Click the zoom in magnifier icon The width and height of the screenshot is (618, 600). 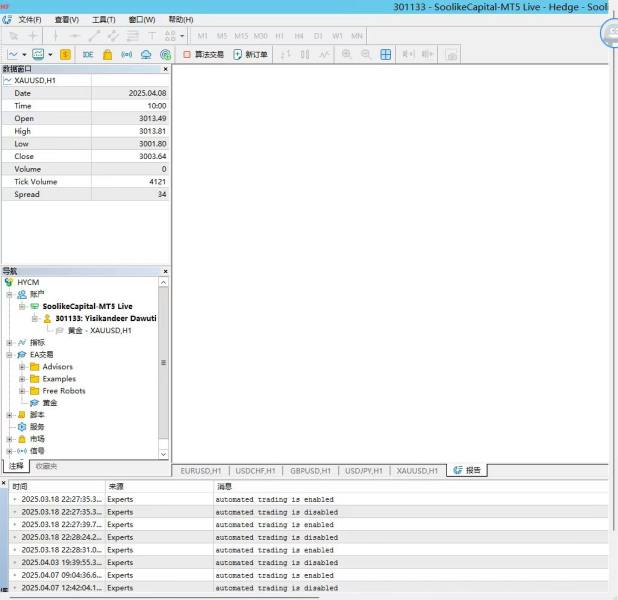[347, 54]
